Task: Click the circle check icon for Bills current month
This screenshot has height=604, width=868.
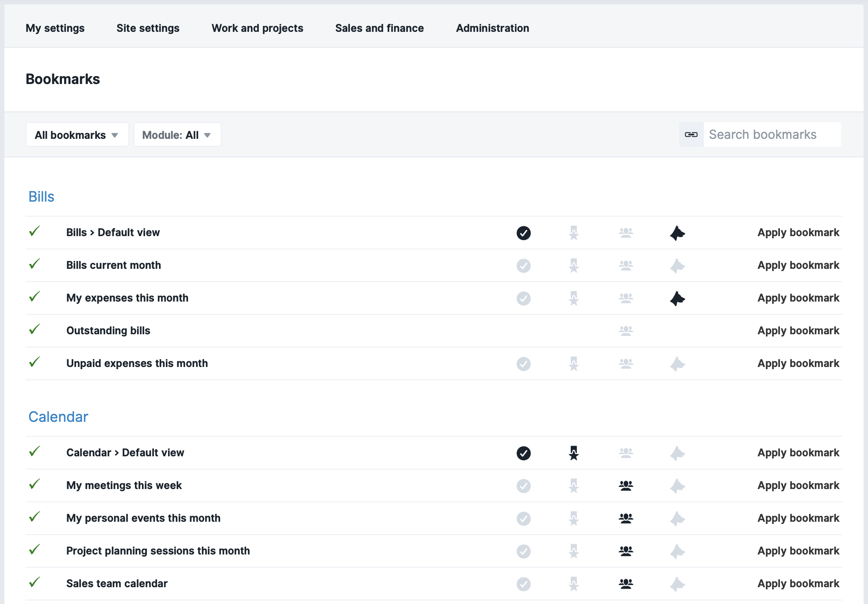Action: tap(523, 265)
